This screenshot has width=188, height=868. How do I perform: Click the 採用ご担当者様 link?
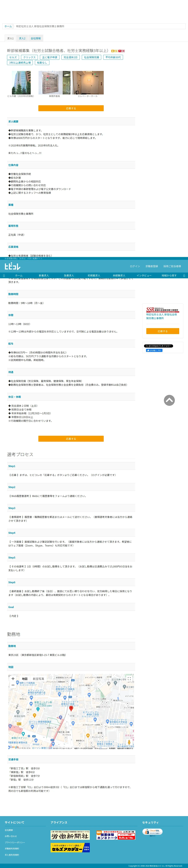(172, 266)
